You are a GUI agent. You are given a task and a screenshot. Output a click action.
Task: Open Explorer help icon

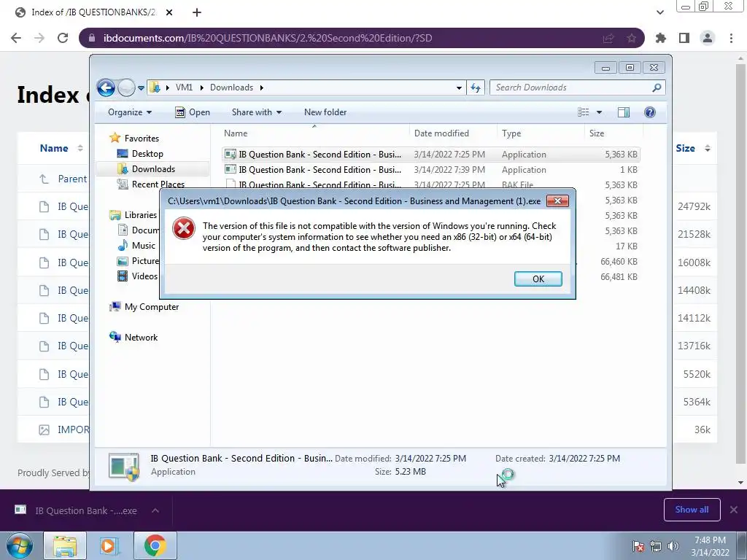[650, 112]
